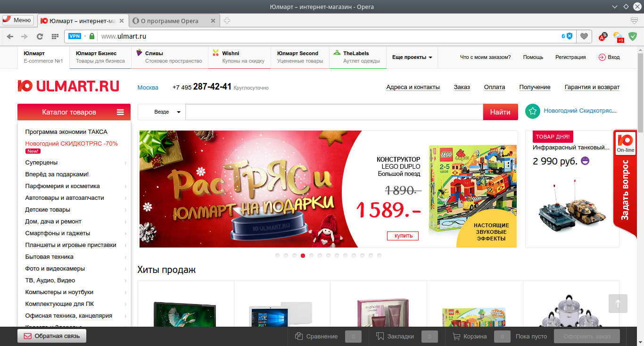Open the Программа экономии ТАКСА item
Screen dimensions: 644x346
66,132
